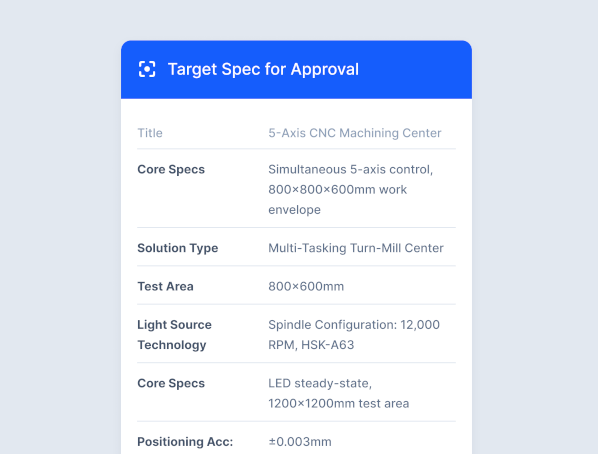The height and width of the screenshot is (454, 598).
Task: Select the Solution Type label
Action: [x=178, y=248]
